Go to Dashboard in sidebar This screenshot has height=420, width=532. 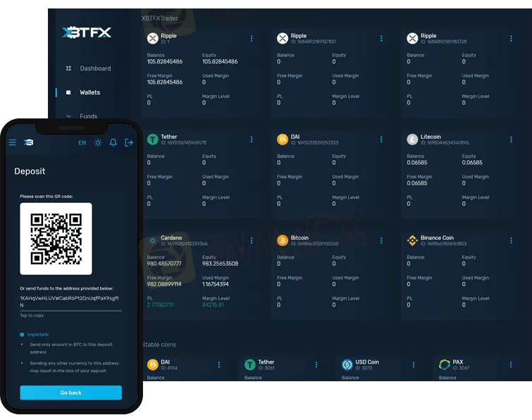pos(94,68)
